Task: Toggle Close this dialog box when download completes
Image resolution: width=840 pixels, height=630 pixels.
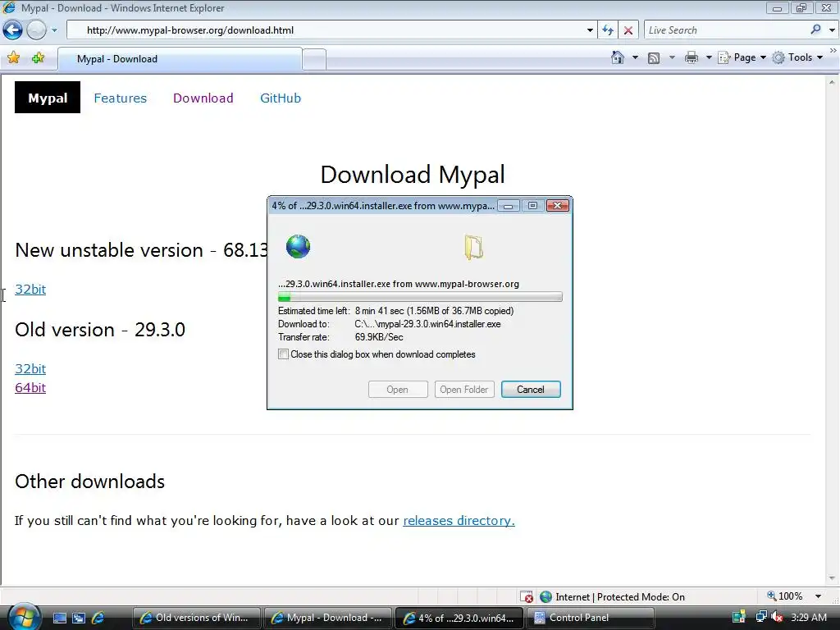Action: [283, 354]
